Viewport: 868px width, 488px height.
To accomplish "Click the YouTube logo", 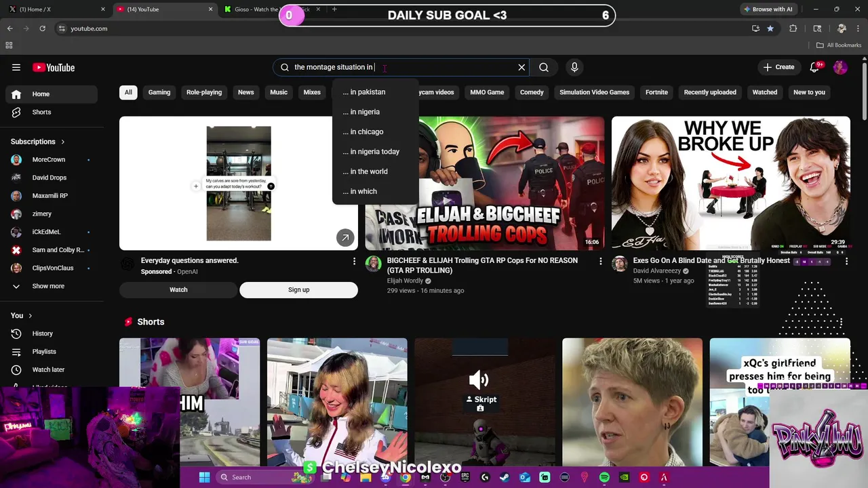I will [54, 67].
